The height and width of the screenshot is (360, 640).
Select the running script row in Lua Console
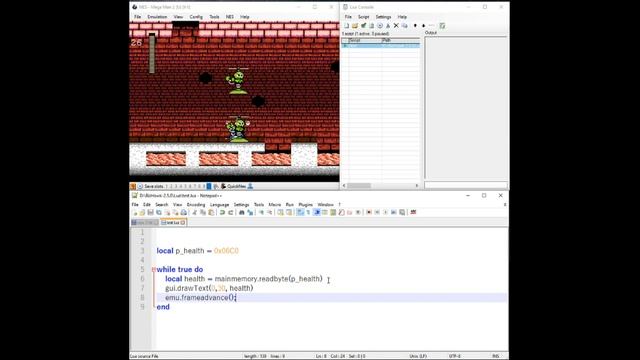[380, 46]
